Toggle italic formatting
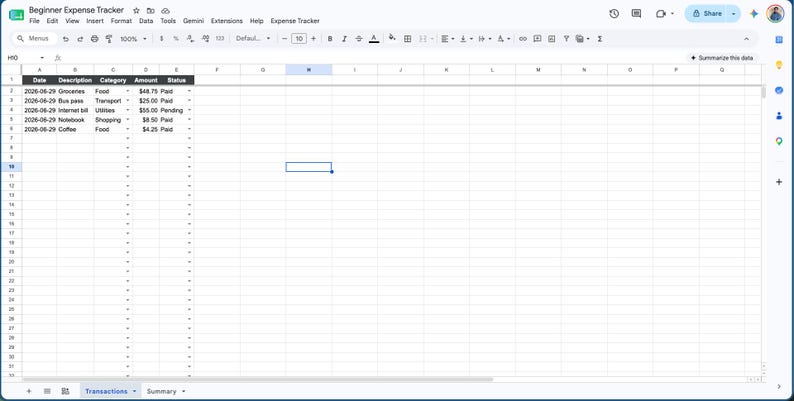794x401 pixels. click(x=344, y=38)
